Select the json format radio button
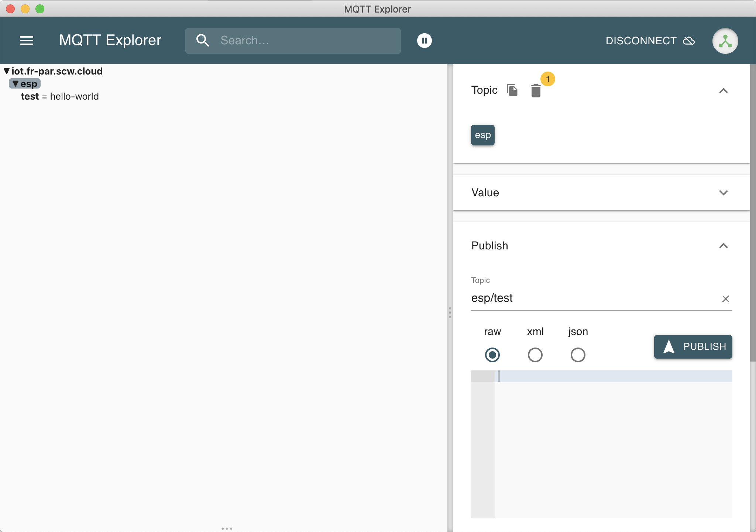This screenshot has width=756, height=532. 578,355
